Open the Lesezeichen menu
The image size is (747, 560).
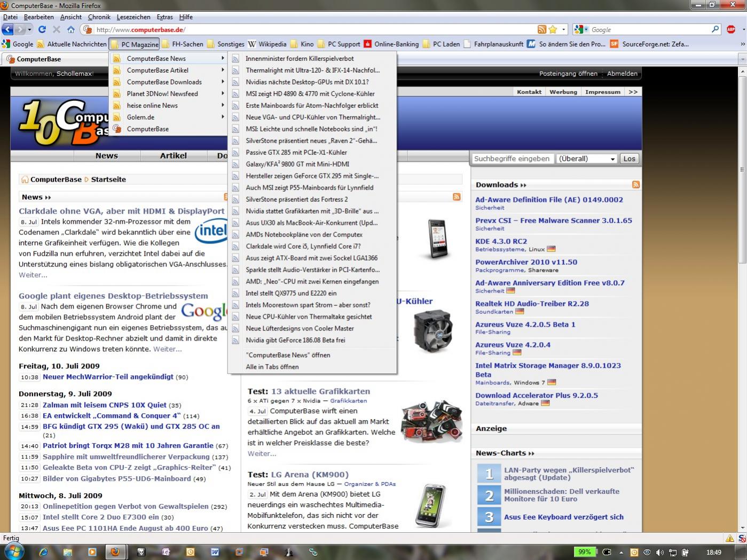(133, 17)
